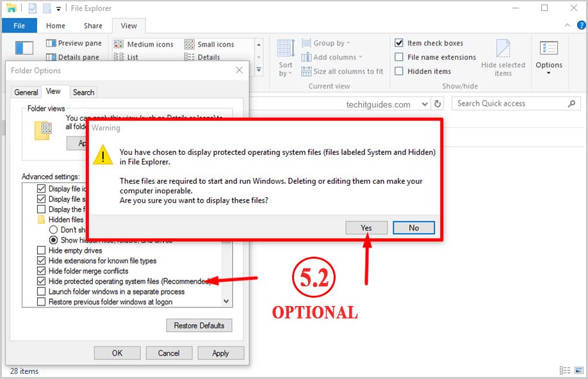Open the Search tab in Folder Options

pos(83,92)
